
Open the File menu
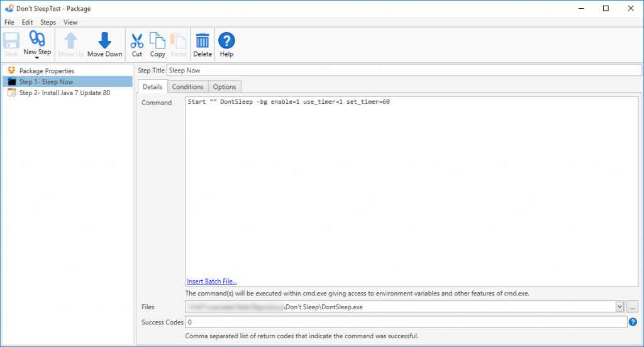[9, 22]
